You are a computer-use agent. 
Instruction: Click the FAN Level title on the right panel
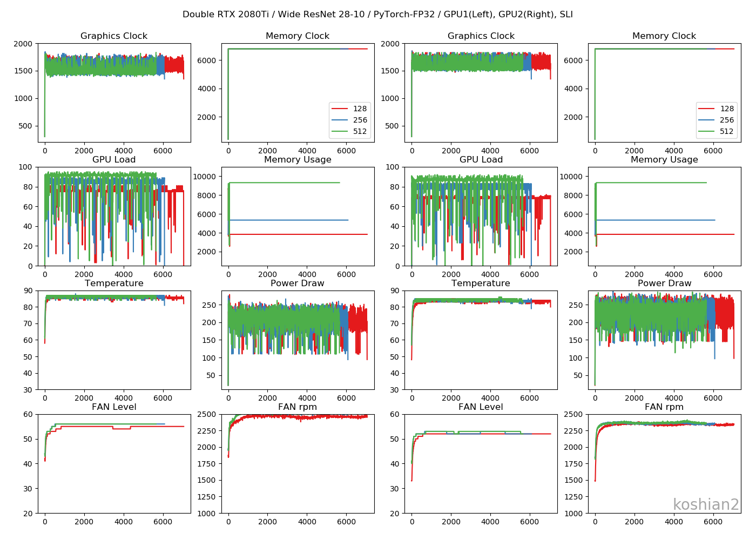[x=480, y=406]
